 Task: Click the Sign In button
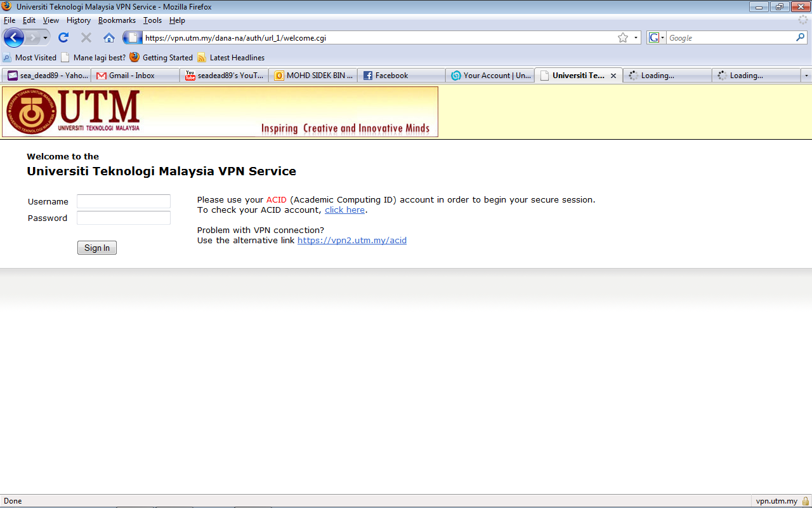[97, 248]
